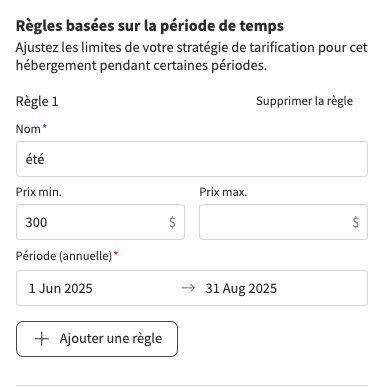Click the Règles basées sur la période title

pyautogui.click(x=150, y=26)
